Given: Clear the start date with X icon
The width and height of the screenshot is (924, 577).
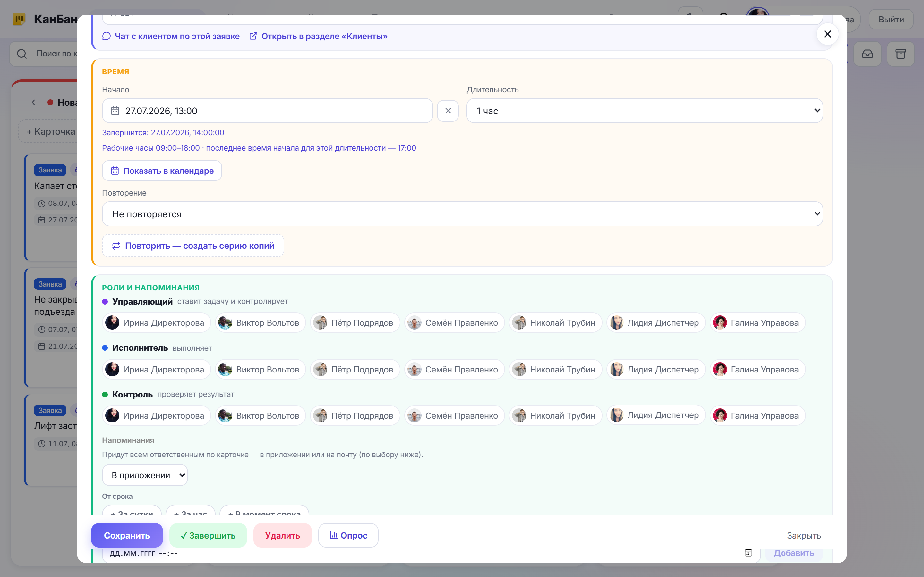Looking at the screenshot, I should [448, 111].
